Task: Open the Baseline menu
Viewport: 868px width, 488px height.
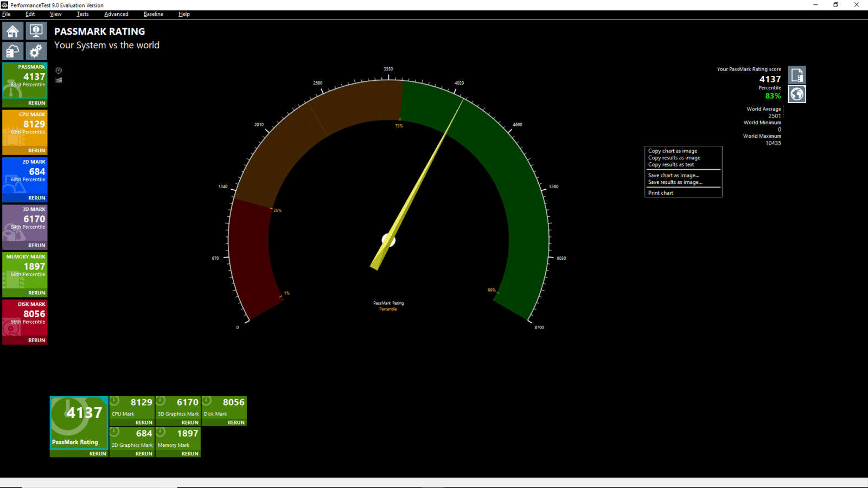Action: (153, 14)
